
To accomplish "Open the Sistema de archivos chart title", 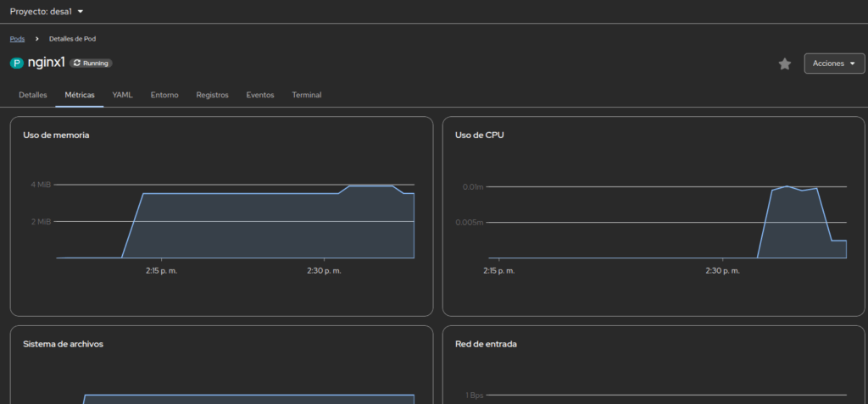I will tap(63, 344).
